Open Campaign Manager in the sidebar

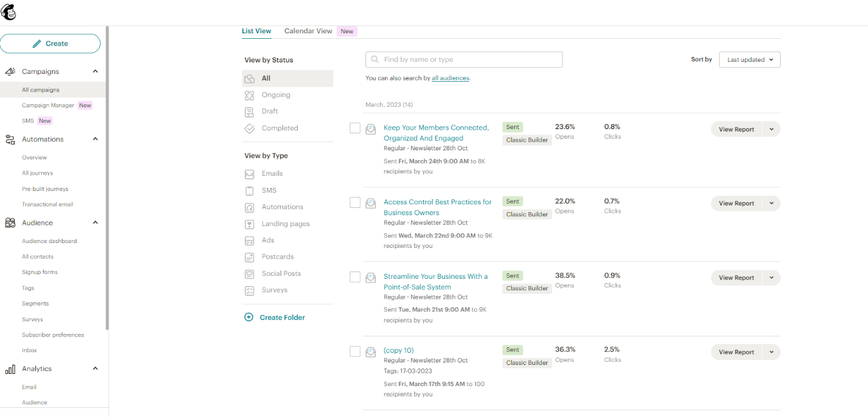pos(48,105)
